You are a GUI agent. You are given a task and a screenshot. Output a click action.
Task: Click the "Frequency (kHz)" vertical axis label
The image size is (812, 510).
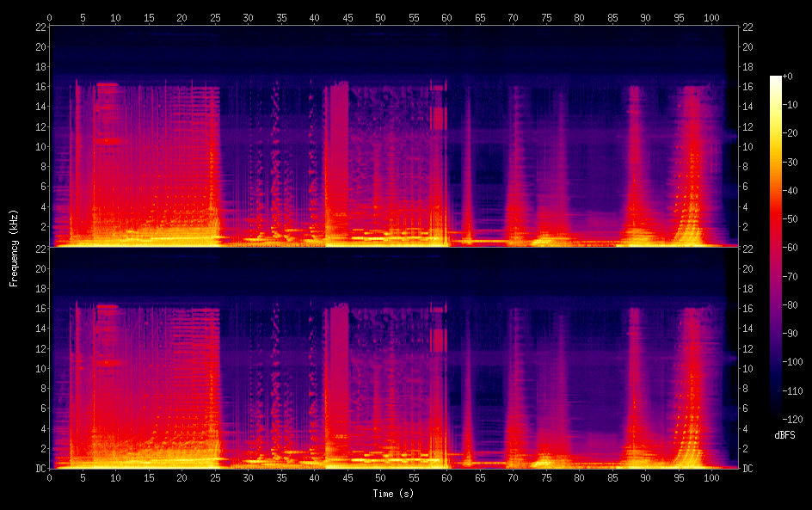pos(14,248)
